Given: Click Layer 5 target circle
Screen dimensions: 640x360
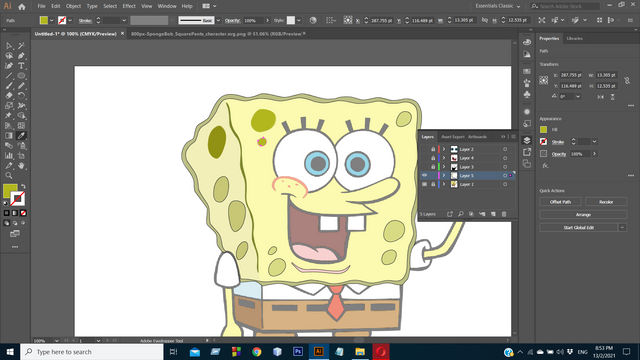Looking at the screenshot, I should click(x=505, y=176).
